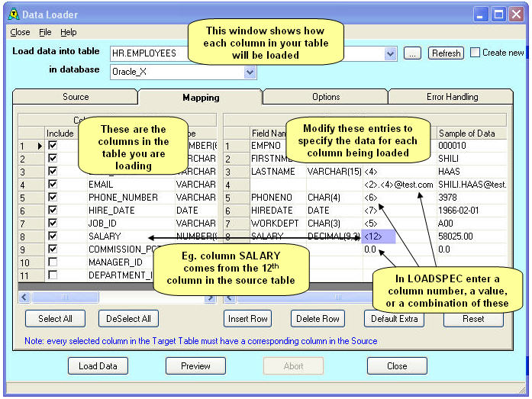The image size is (532, 399).
Task: Click DeSelect All button
Action: point(128,319)
